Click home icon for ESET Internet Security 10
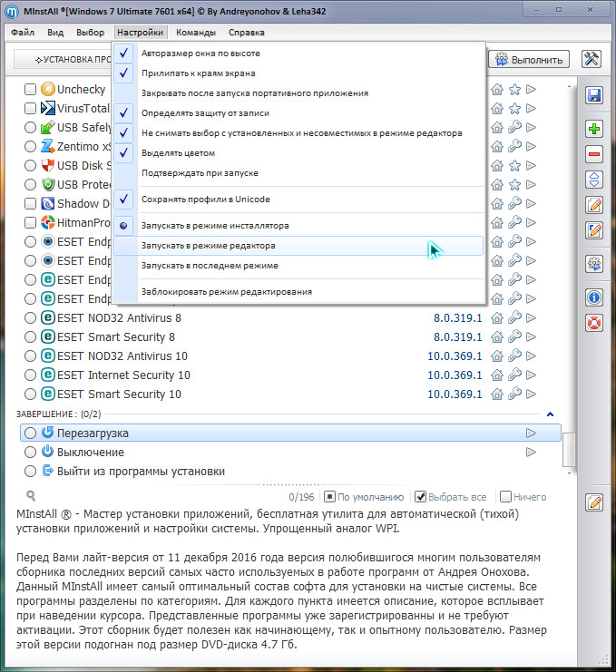Image resolution: width=616 pixels, height=672 pixels. (x=497, y=375)
